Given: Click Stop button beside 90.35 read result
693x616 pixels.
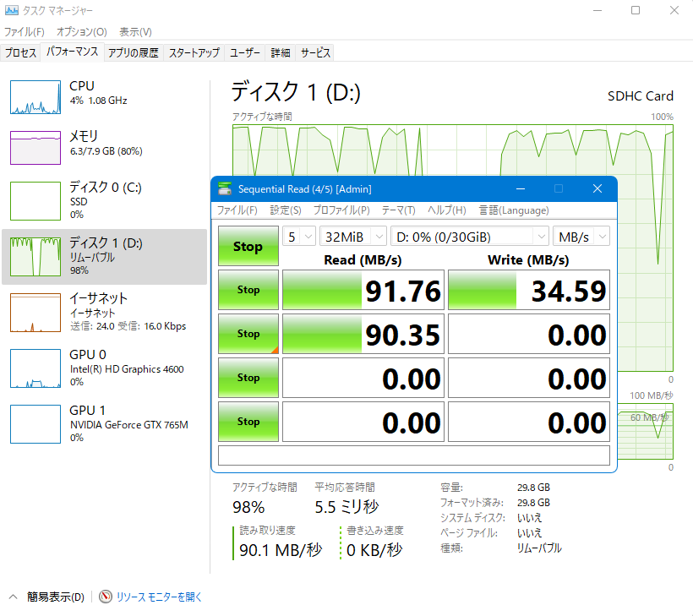Looking at the screenshot, I should pyautogui.click(x=248, y=334).
